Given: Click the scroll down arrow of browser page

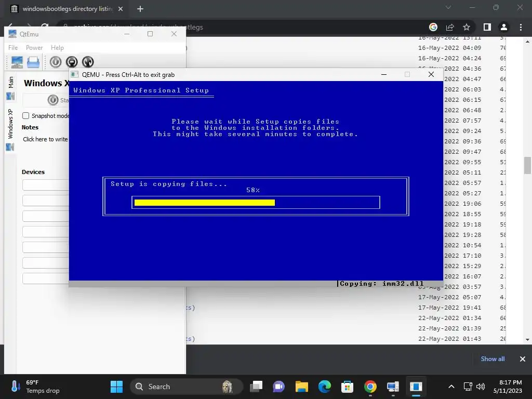Looking at the screenshot, I should click(527, 340).
